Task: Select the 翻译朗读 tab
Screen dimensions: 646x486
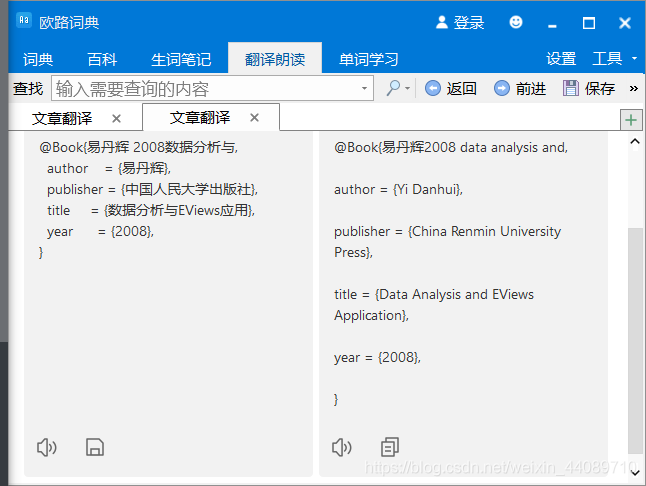Action: click(x=275, y=59)
